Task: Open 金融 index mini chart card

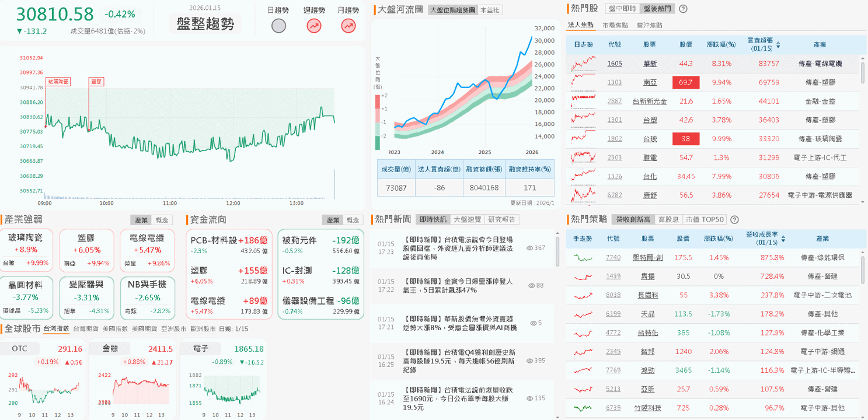Action: pyautogui.click(x=133, y=379)
